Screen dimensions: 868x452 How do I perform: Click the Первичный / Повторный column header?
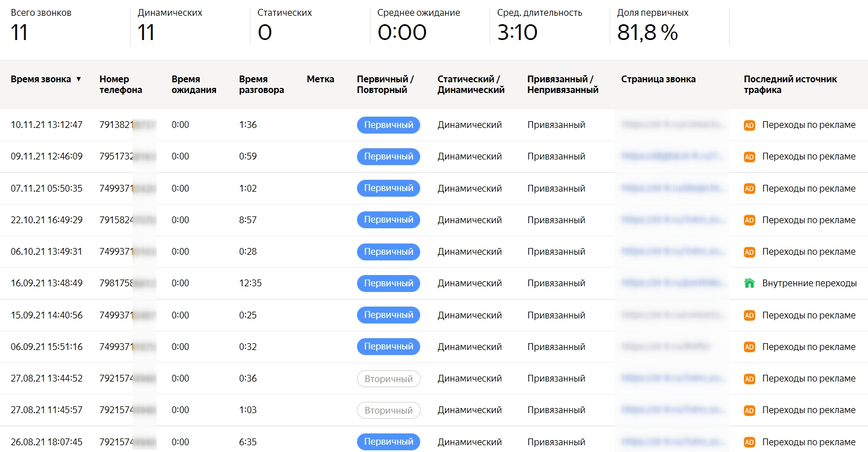tap(385, 85)
